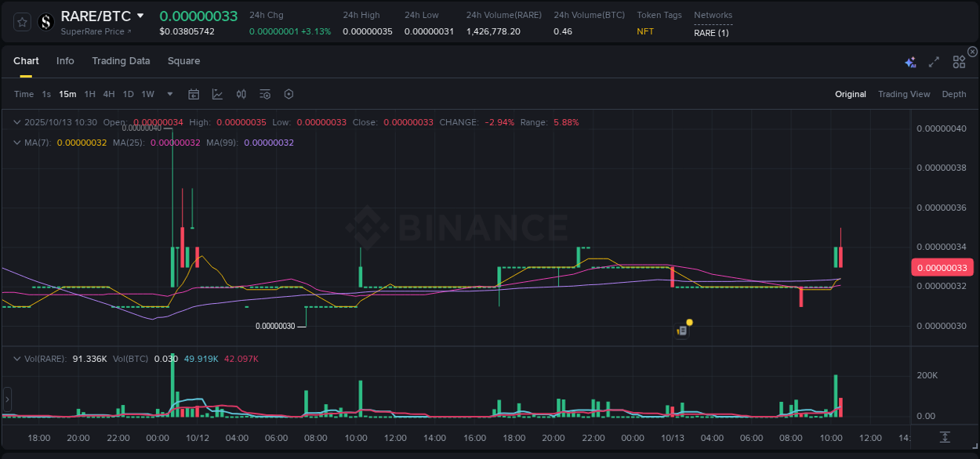Viewport: 980px width, 459px height.
Task: Collapse the Vol(RARE) volume indicator row
Action: tap(17, 358)
